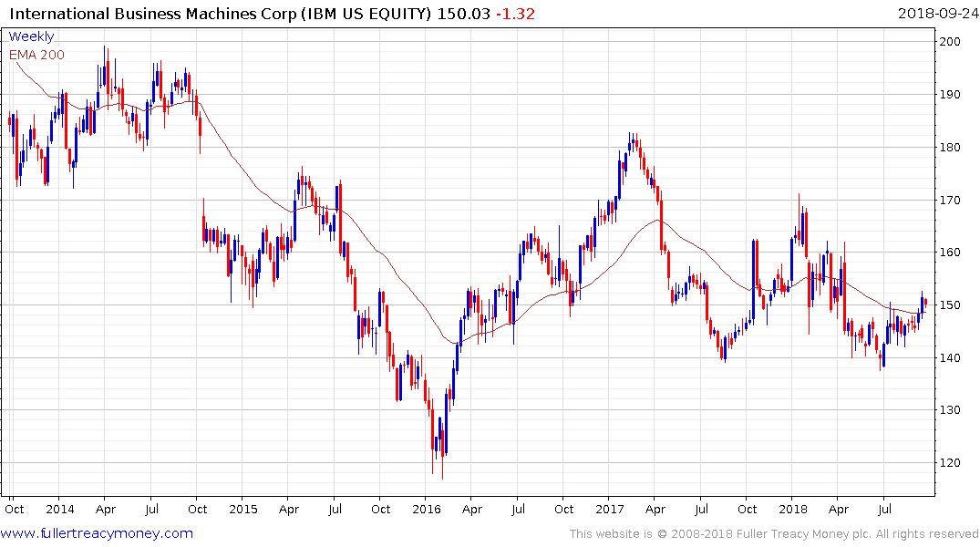Click the 'Weekly' interval label
Viewport: 980px width, 547px height.
click(x=31, y=36)
